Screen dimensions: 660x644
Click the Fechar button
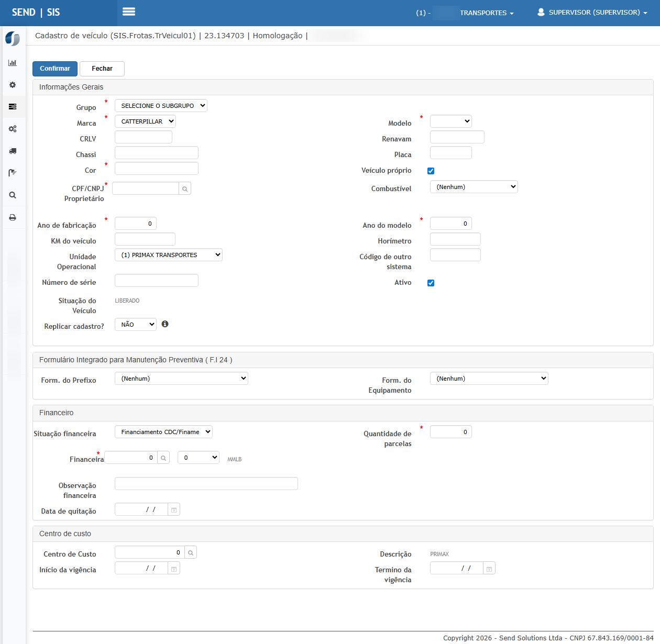[102, 69]
